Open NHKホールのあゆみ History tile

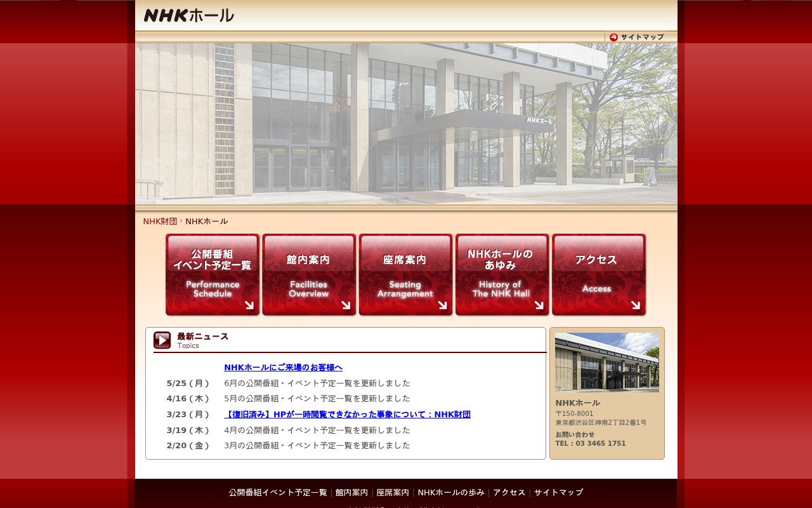[x=502, y=274]
